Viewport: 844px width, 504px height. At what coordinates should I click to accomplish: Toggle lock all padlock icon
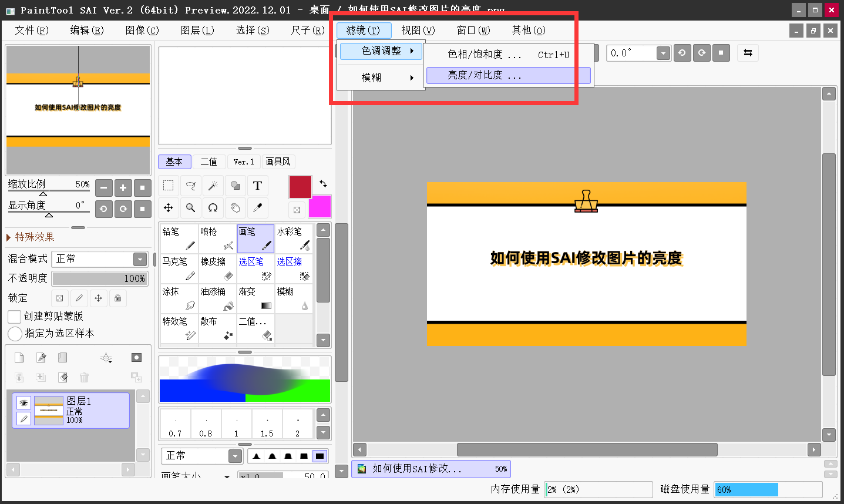(x=117, y=298)
